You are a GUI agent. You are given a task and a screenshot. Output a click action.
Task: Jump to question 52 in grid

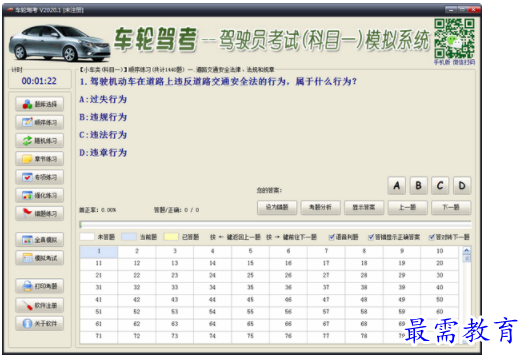(x=137, y=312)
